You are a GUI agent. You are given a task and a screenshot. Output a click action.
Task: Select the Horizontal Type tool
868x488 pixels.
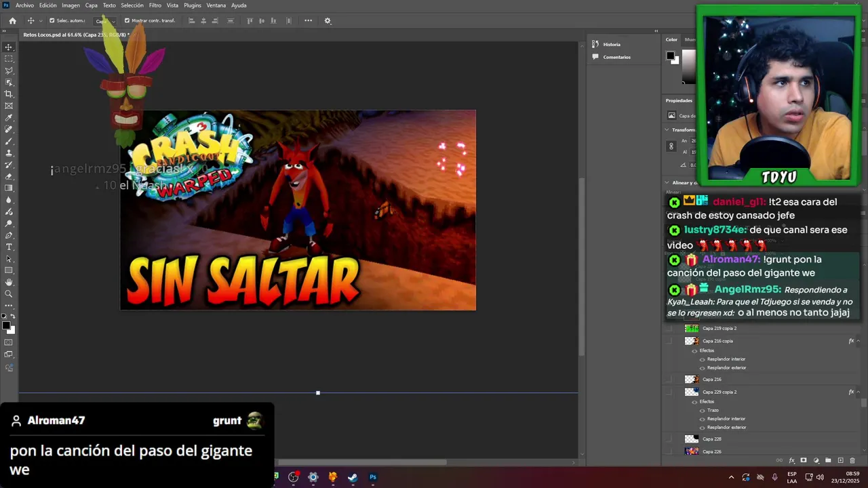9,247
